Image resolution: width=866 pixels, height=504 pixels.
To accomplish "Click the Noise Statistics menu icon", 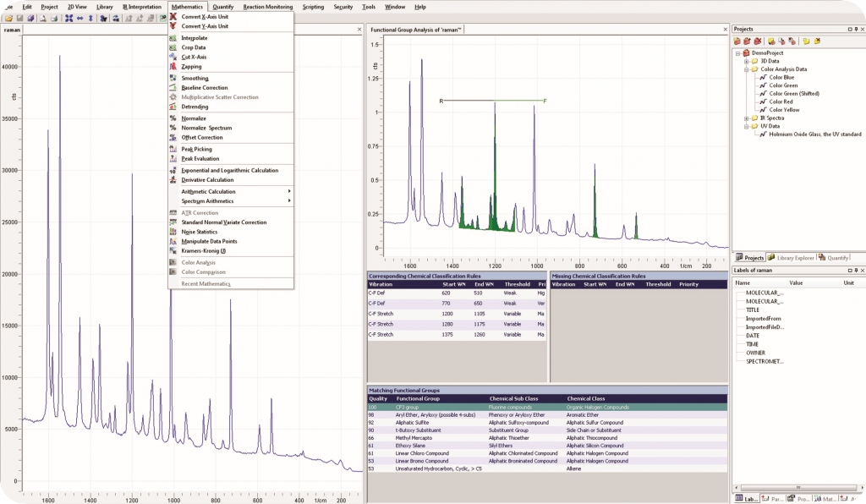I will click(x=173, y=232).
